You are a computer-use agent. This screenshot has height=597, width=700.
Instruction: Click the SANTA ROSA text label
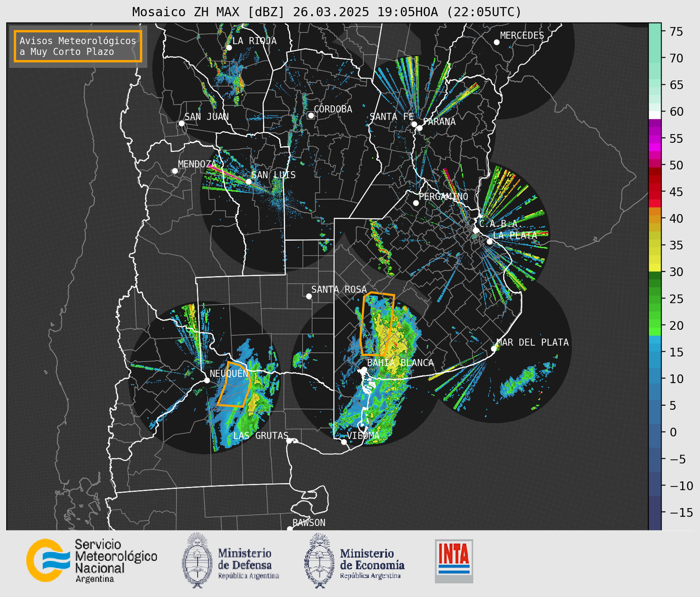[x=339, y=289]
